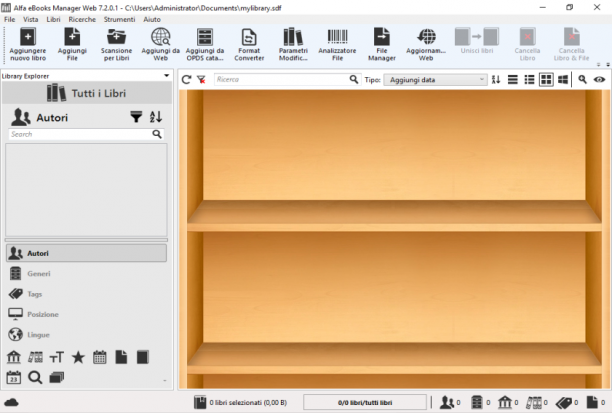This screenshot has width=612, height=413.
Task: Select Tutti i Libri header
Action: click(x=87, y=93)
